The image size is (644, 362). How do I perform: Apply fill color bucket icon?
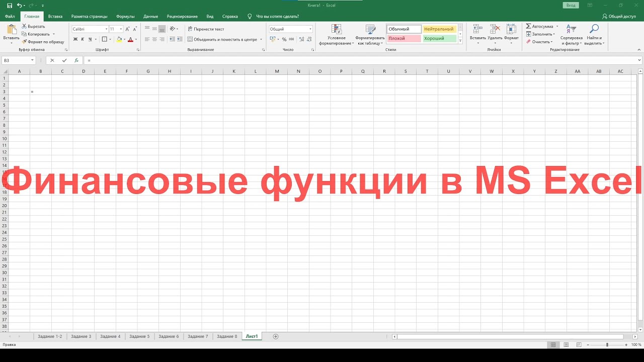tap(119, 39)
